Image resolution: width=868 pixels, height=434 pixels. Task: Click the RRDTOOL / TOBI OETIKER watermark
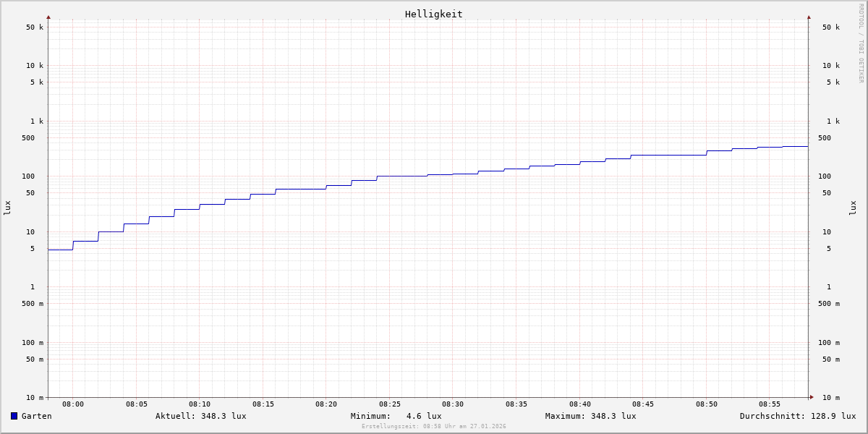(861, 43)
